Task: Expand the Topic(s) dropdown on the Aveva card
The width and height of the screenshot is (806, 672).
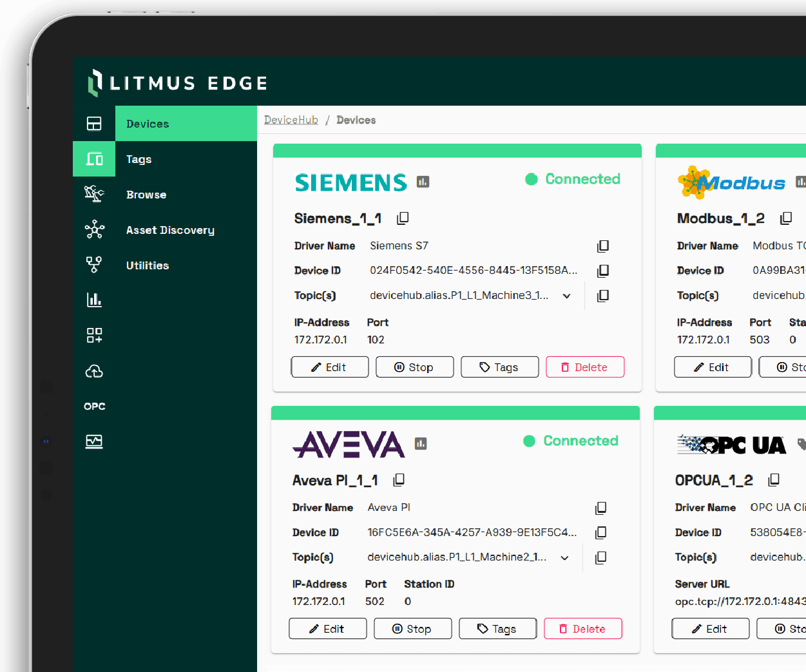Action: [x=564, y=557]
